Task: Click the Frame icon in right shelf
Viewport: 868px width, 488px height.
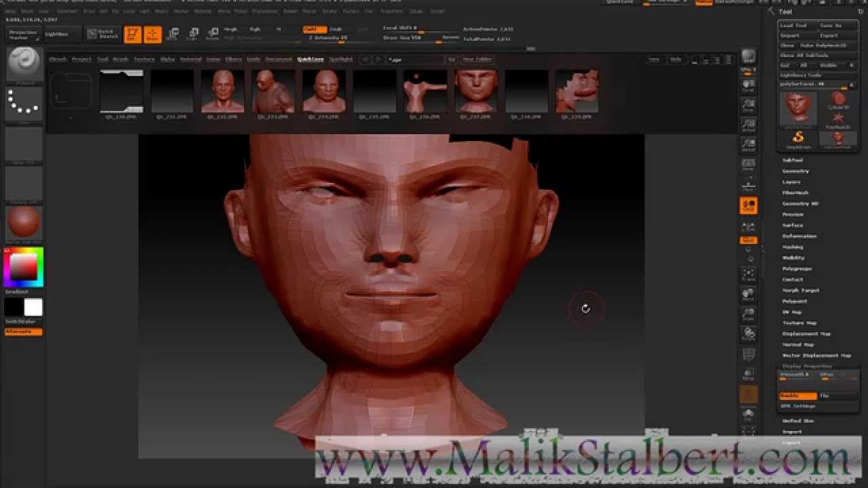Action: [749, 275]
